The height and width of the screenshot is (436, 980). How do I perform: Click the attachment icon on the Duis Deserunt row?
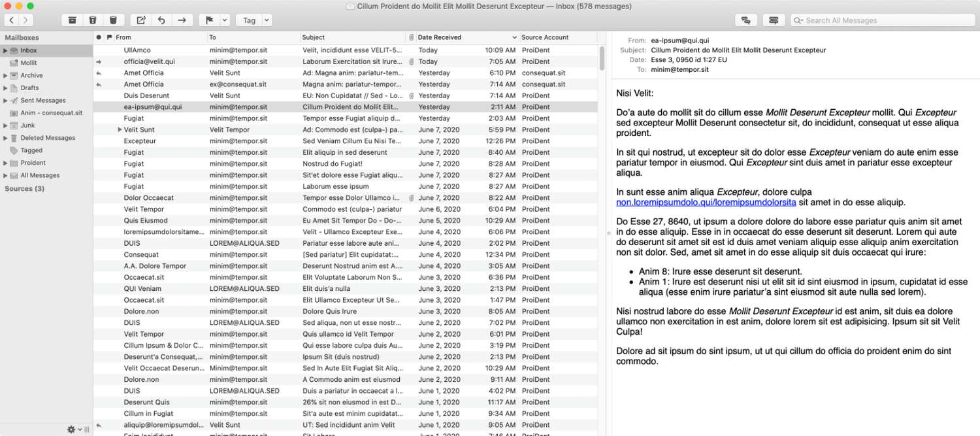coord(411,95)
